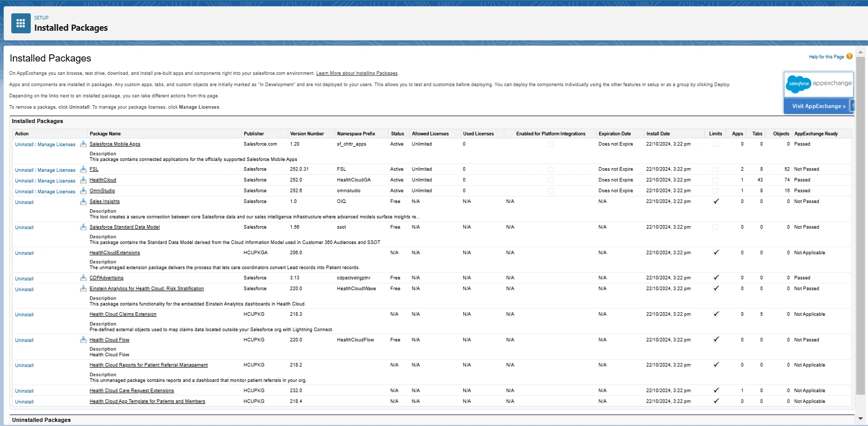This screenshot has width=868, height=426.
Task: Click the AppExchange Ready column header
Action: coord(816,134)
